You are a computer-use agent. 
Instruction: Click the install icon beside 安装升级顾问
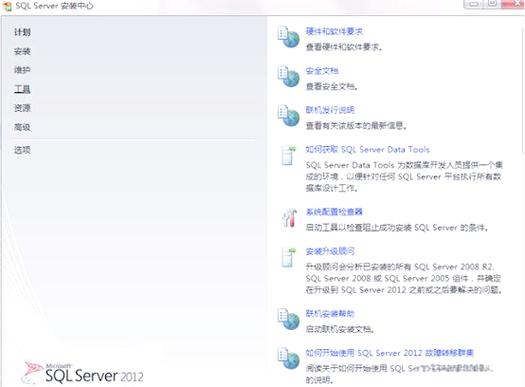click(x=289, y=257)
